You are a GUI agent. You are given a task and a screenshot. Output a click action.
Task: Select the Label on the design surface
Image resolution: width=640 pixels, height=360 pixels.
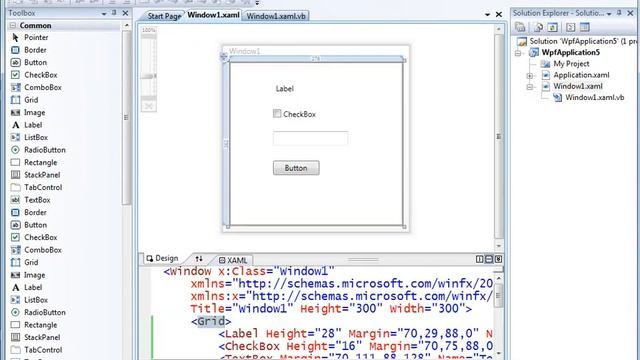point(284,89)
